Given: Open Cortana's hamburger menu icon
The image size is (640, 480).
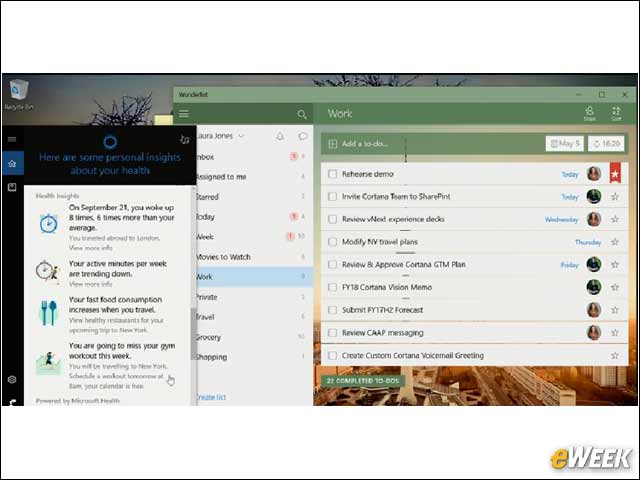Looking at the screenshot, I should pos(12,139).
